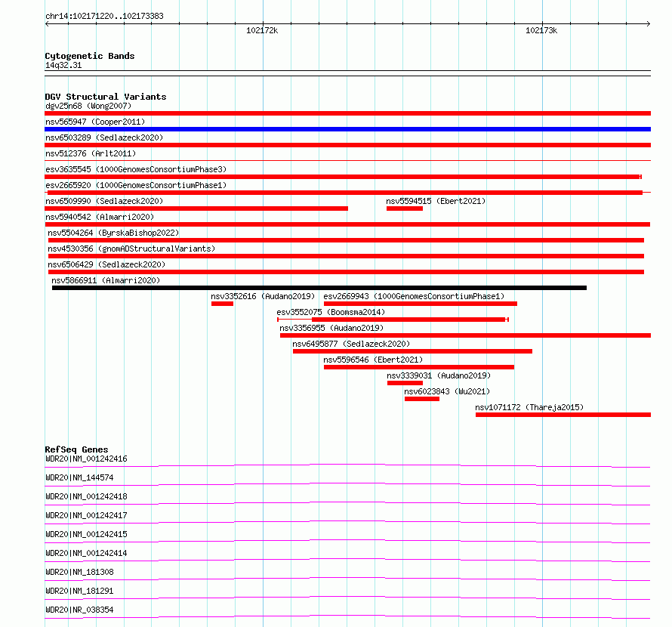This screenshot has width=672, height=627.
Task: Click the short nsv3352616 (Audano2019) bar
Action: click(x=222, y=304)
